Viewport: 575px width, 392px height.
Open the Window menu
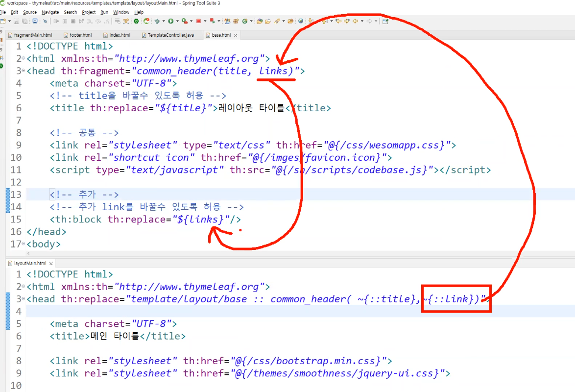(121, 12)
